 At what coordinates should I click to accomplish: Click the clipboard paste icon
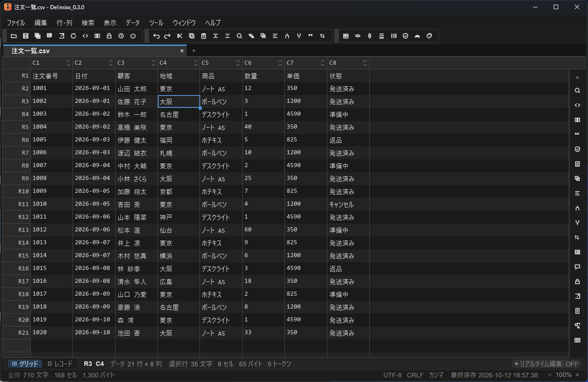point(204,36)
